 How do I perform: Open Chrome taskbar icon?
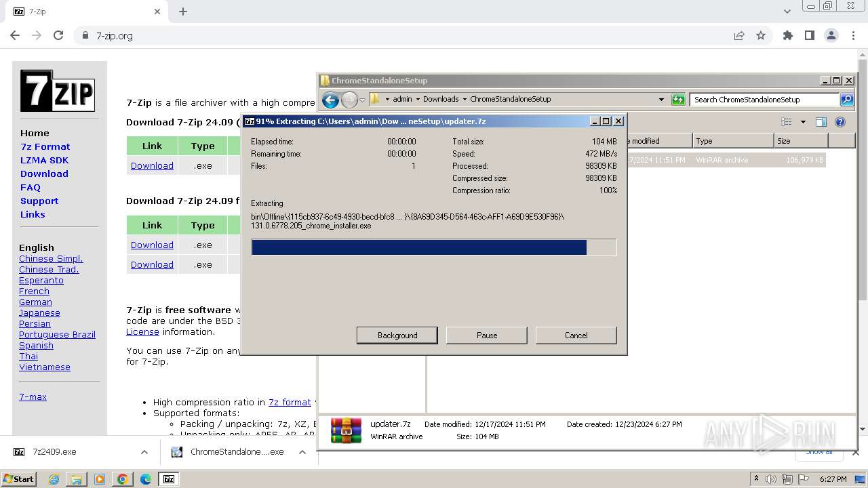click(123, 479)
